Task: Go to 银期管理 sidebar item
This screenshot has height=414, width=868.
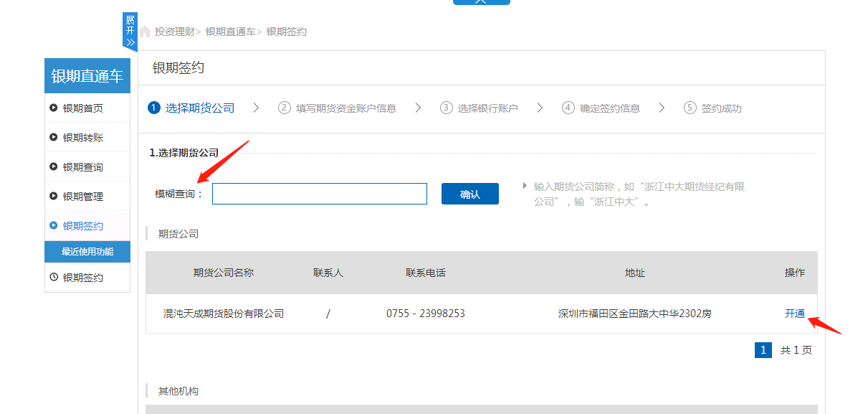Action: [82, 197]
